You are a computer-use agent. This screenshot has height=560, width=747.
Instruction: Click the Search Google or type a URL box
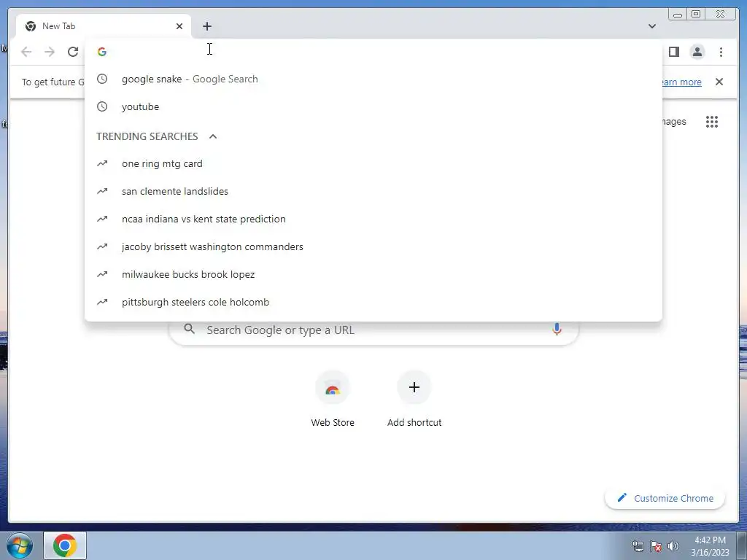tap(374, 330)
